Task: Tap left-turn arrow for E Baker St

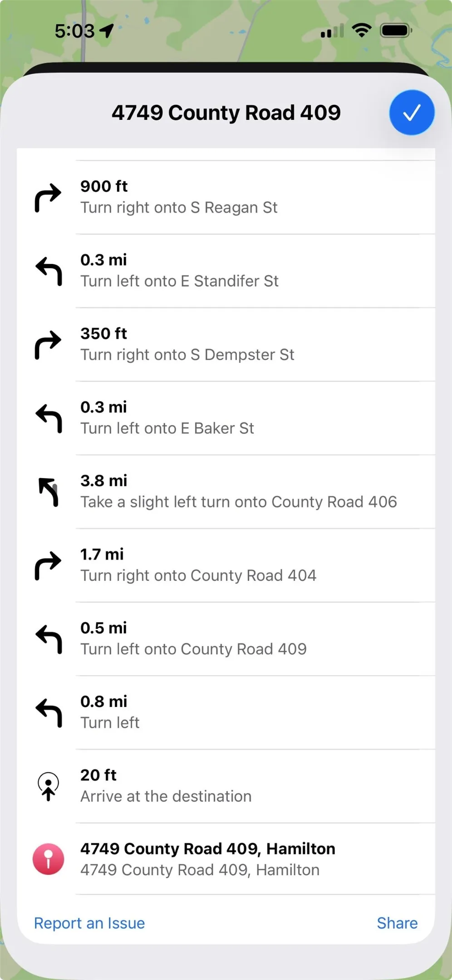Action: 49,418
